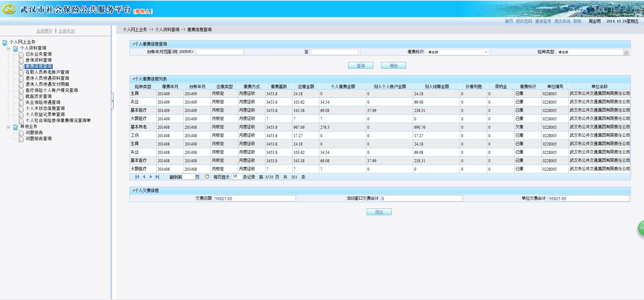Click the green go-to-page arrow icon

pyautogui.click(x=207, y=177)
